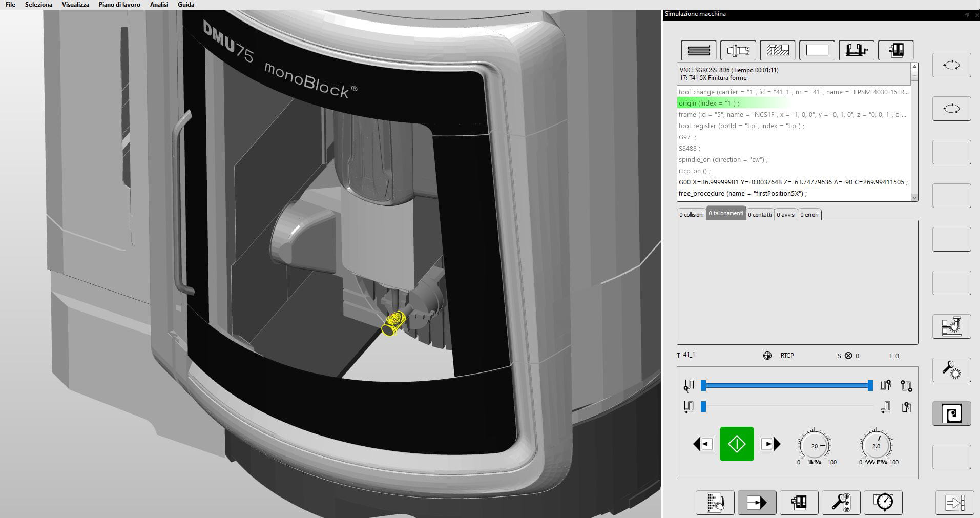Click the spindle S crossed-circle status icon
The height and width of the screenshot is (518, 980).
[848, 356]
